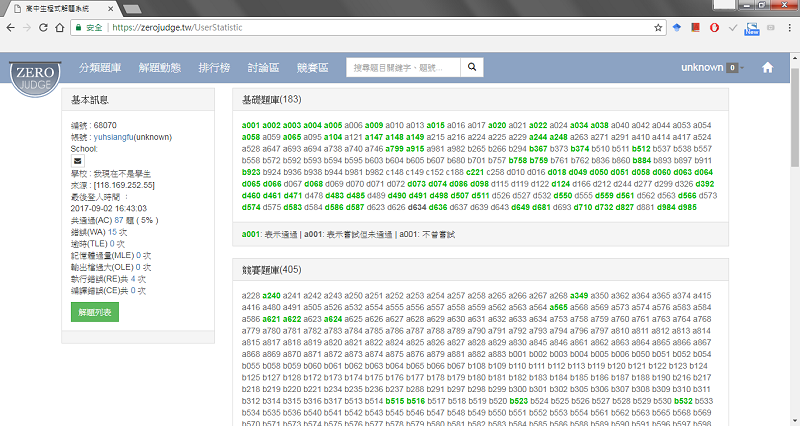Click the ZeroJudge logo
Viewport: 800px width, 426px height.
34,78
